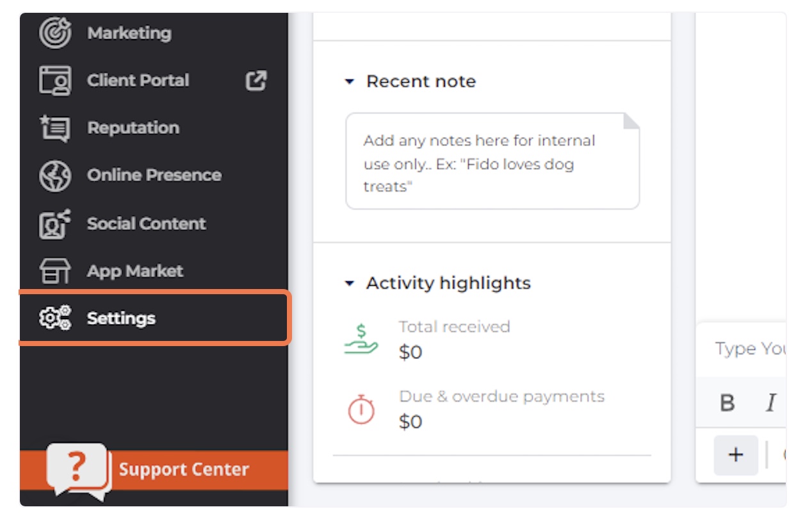
Task: Toggle bold formatting in the editor
Action: pos(727,403)
